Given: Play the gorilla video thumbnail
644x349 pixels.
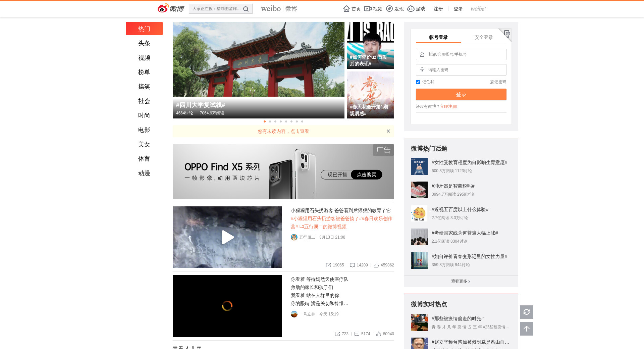Looking at the screenshot, I should tap(227, 237).
